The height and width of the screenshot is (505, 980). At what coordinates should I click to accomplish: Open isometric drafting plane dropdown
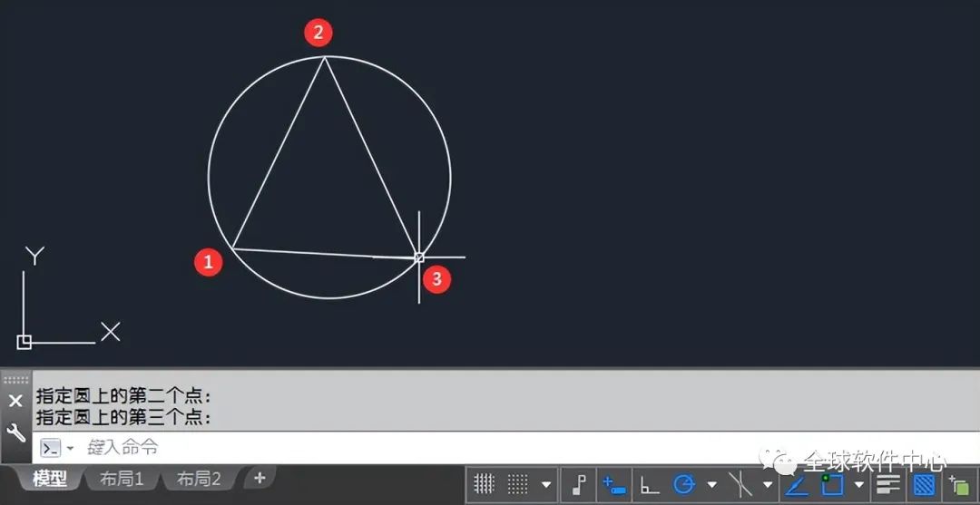point(768,484)
